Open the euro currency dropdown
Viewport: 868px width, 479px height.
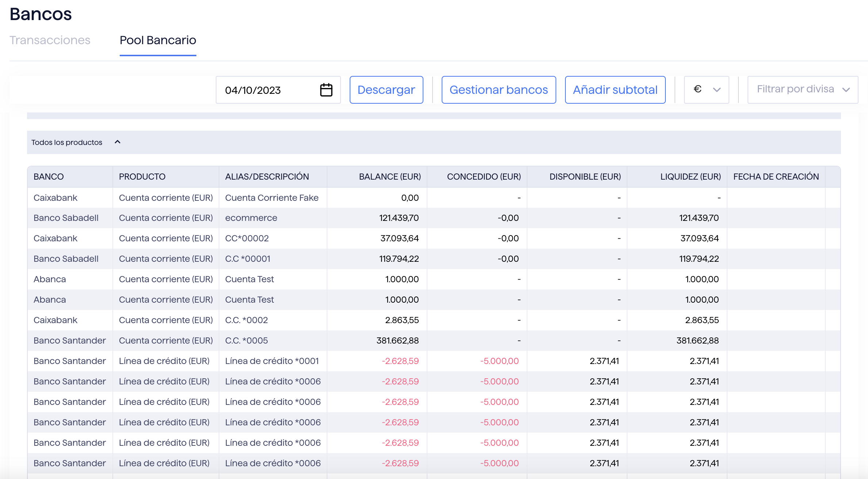pos(706,90)
